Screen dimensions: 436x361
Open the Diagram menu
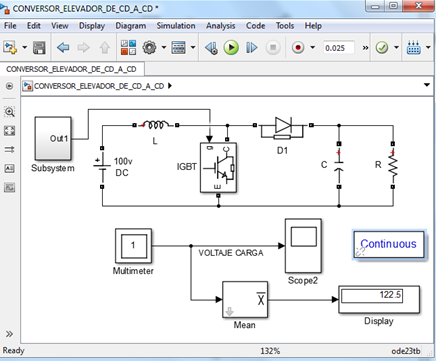click(131, 26)
